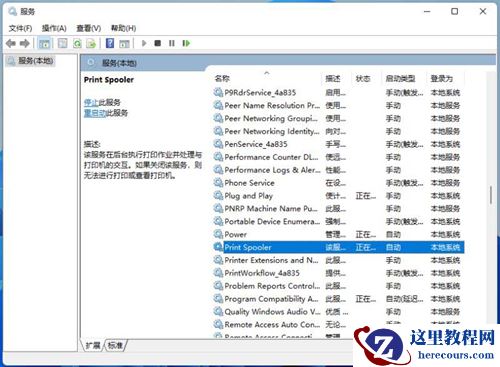This screenshot has width=500, height=367.
Task: Sort by the 登录为 column header
Action: click(x=441, y=79)
